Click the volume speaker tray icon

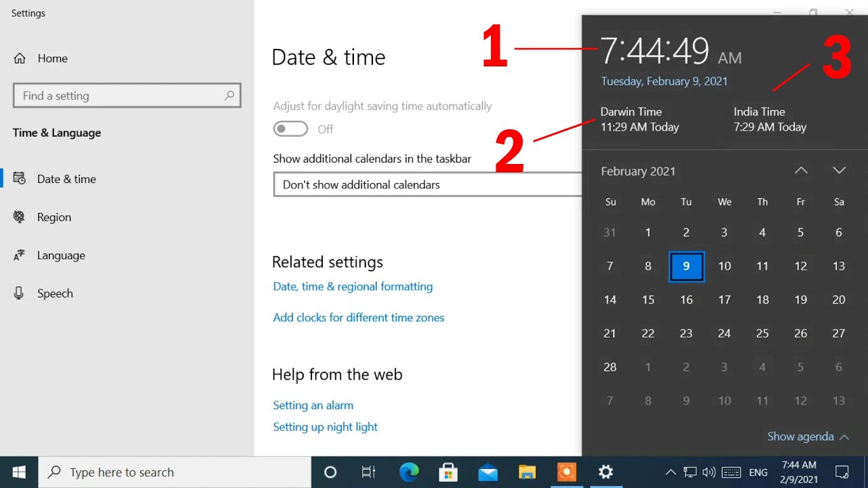point(709,472)
